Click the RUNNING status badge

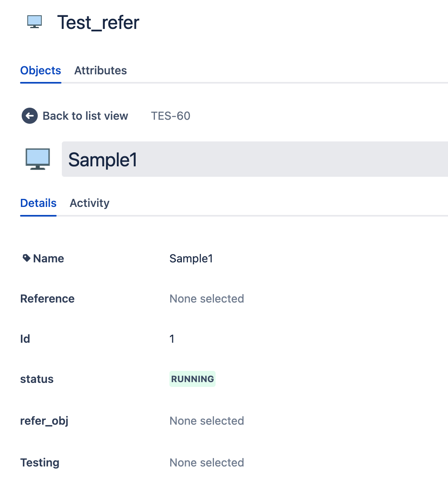[192, 379]
